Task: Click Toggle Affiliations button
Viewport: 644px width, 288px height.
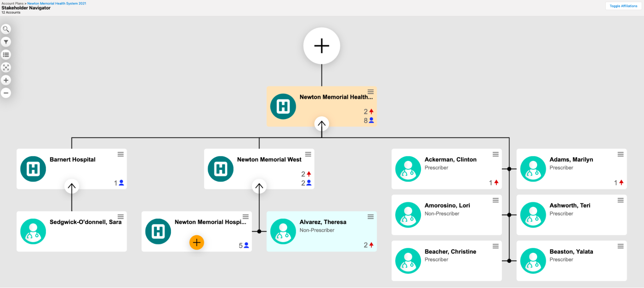Action: click(623, 6)
